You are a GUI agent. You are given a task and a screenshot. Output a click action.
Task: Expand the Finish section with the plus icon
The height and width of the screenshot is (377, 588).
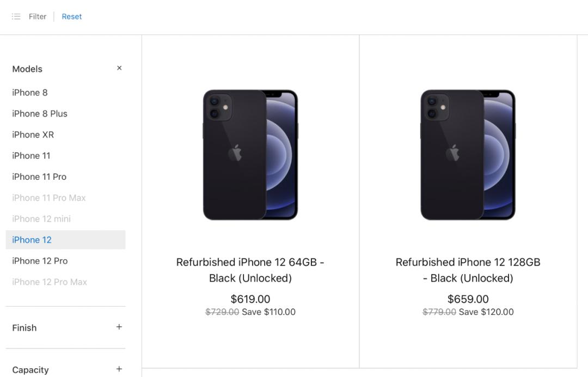(119, 326)
